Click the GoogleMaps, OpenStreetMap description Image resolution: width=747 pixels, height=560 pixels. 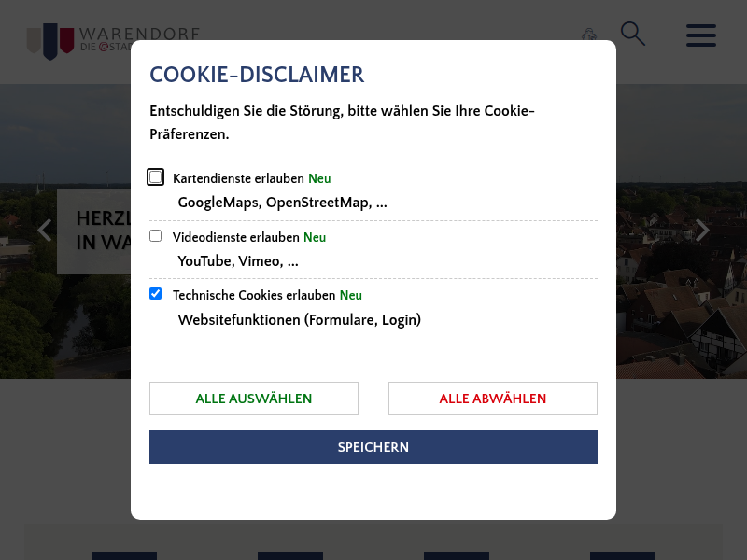283,203
